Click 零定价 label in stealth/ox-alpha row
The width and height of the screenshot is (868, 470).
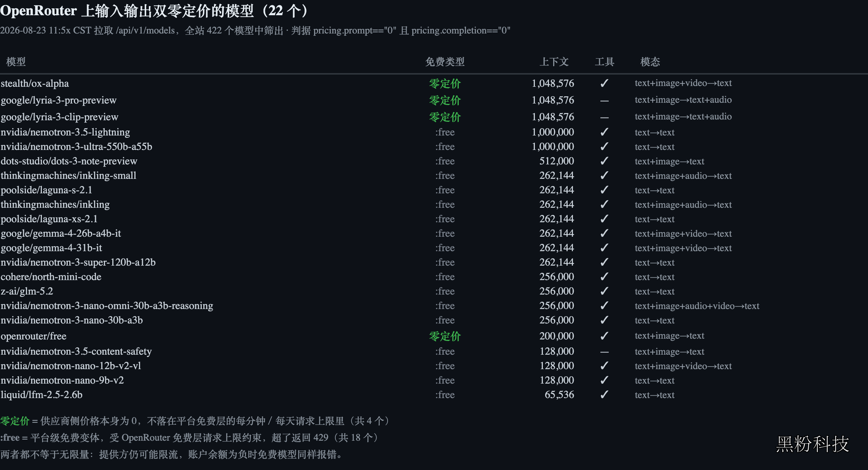coord(445,83)
